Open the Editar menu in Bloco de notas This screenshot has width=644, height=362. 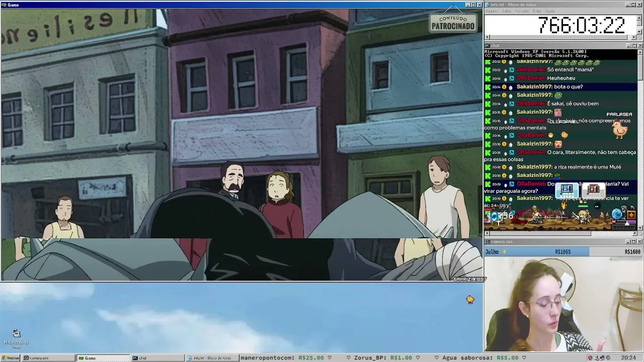point(506,11)
